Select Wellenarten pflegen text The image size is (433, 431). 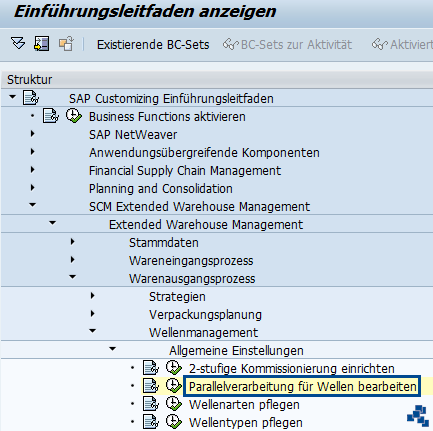click(244, 405)
